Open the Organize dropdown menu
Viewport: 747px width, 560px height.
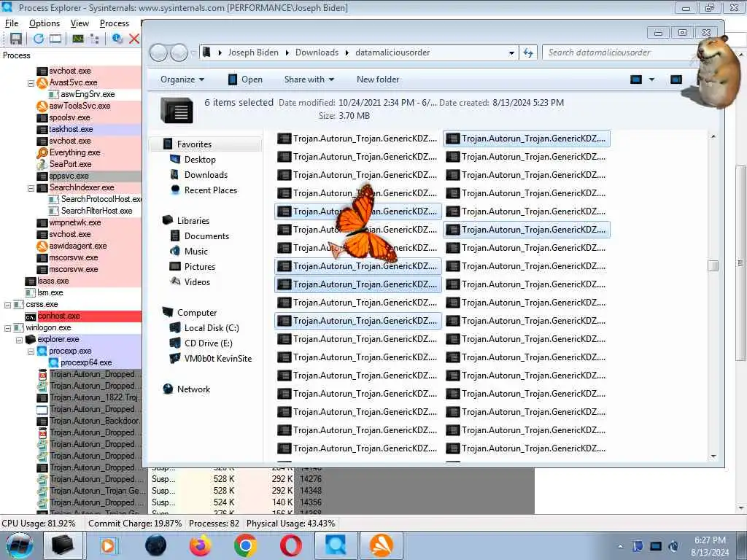[x=182, y=79]
